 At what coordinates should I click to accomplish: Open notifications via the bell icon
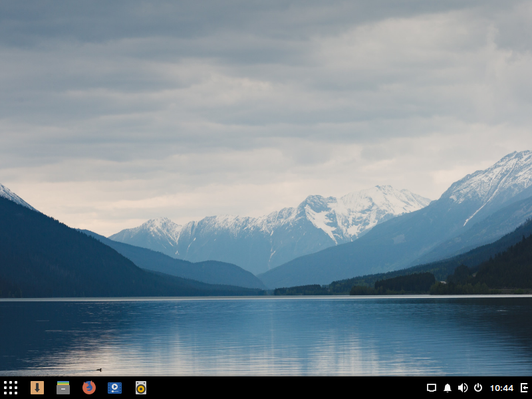tap(448, 388)
